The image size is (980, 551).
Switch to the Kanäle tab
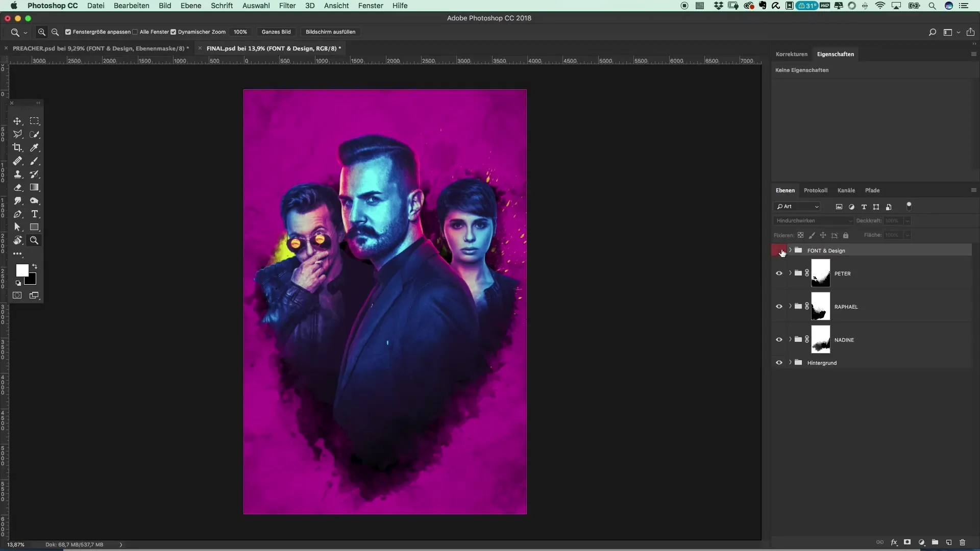coord(846,190)
